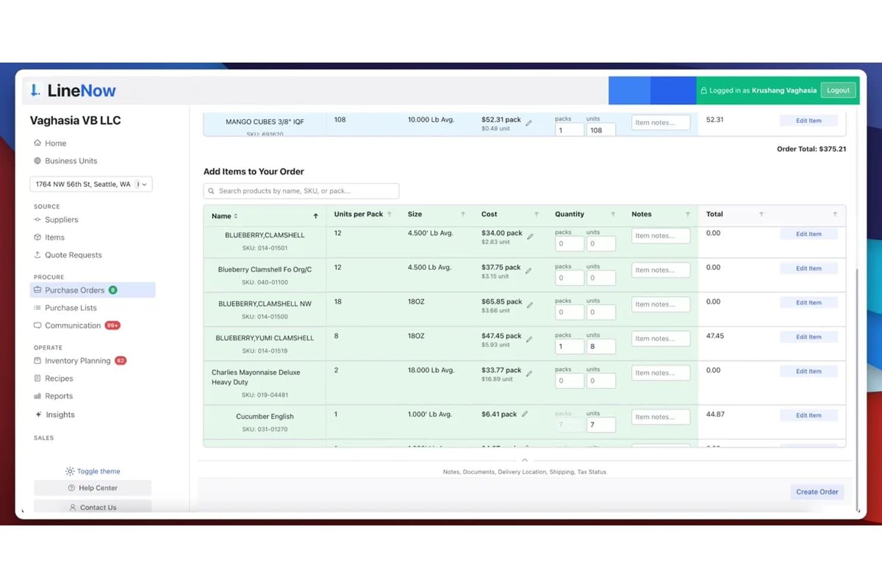Screen dimensions: 882x588
Task: Sort the Quantity column arrow
Action: coord(613,214)
